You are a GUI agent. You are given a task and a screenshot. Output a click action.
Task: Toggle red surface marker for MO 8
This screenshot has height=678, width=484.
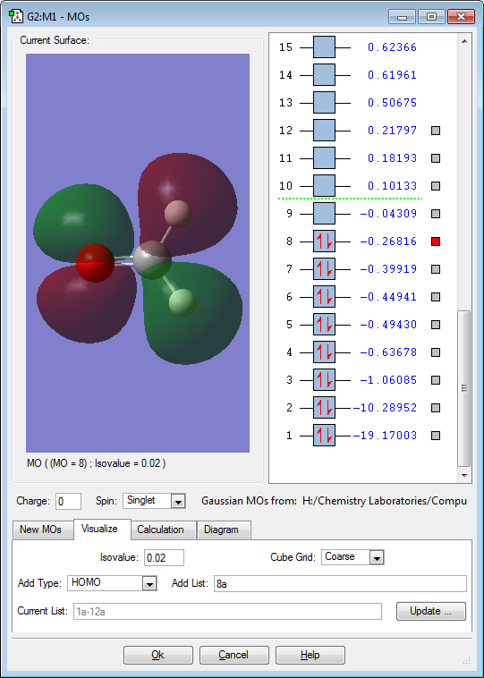pyautogui.click(x=436, y=242)
